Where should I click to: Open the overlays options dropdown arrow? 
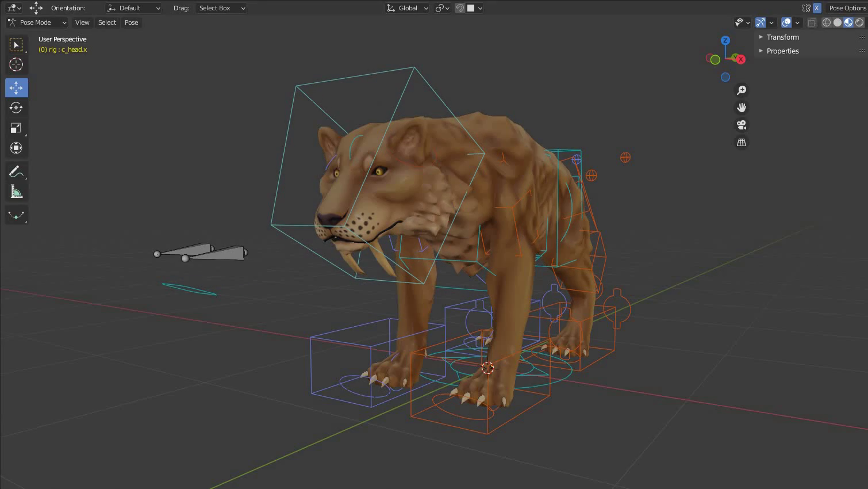[x=797, y=22]
